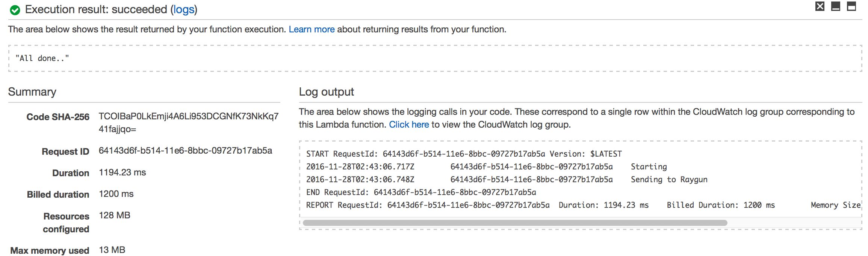Click the "Starting" log message

point(649,167)
